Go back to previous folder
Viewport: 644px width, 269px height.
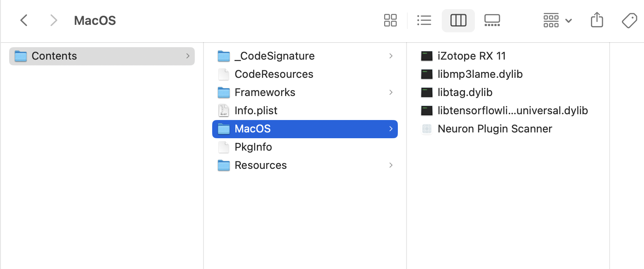click(x=24, y=20)
